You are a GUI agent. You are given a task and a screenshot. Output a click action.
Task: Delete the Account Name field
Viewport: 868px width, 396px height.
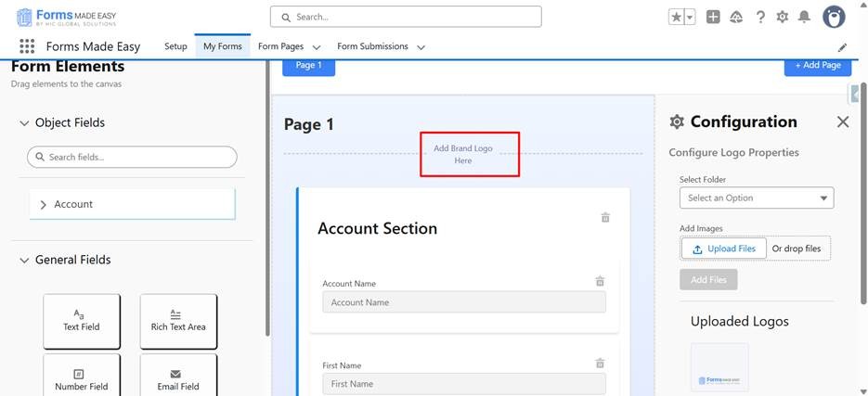[600, 281]
